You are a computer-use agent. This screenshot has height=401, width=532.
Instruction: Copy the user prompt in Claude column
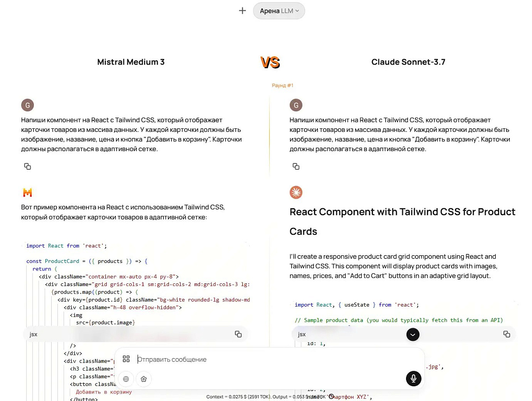click(x=296, y=166)
